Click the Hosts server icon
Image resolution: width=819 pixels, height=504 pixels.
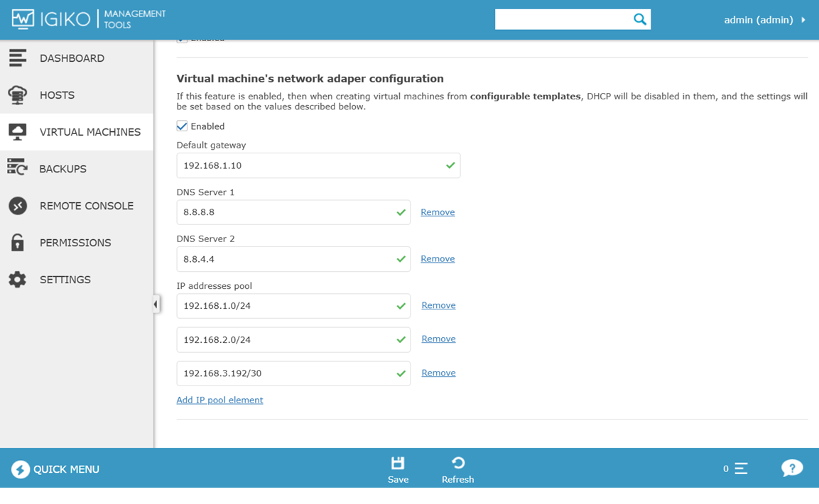[18, 95]
